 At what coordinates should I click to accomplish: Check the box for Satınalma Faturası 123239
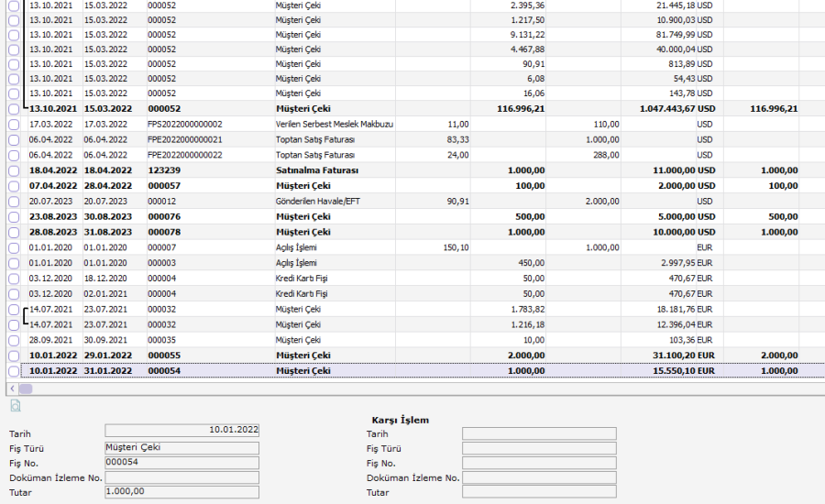pos(13,170)
